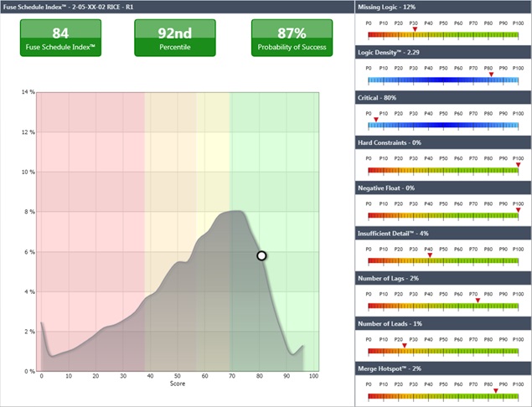
Task: Select the red triangle on Critical scale
Action: [376, 120]
